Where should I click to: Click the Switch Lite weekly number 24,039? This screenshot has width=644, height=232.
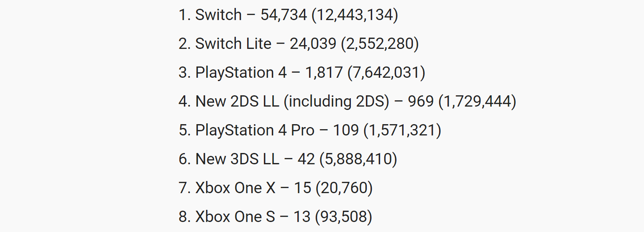(313, 43)
